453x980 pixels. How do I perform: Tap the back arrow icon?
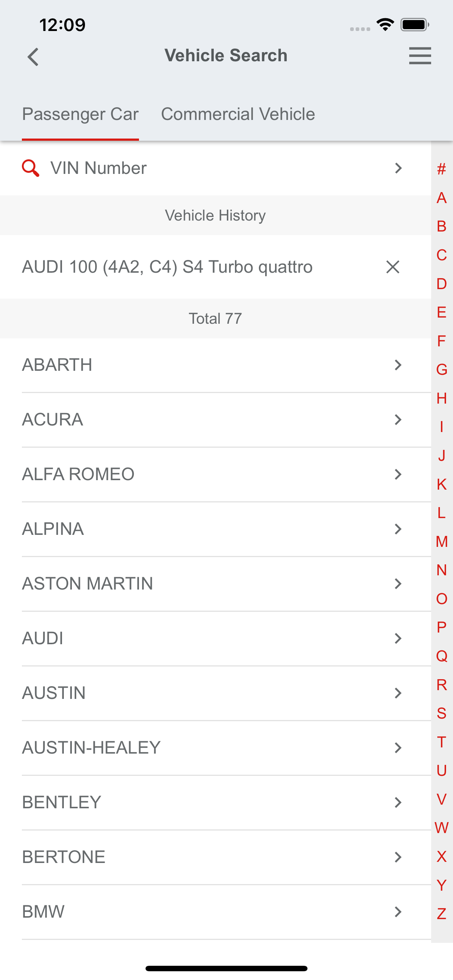tap(34, 57)
